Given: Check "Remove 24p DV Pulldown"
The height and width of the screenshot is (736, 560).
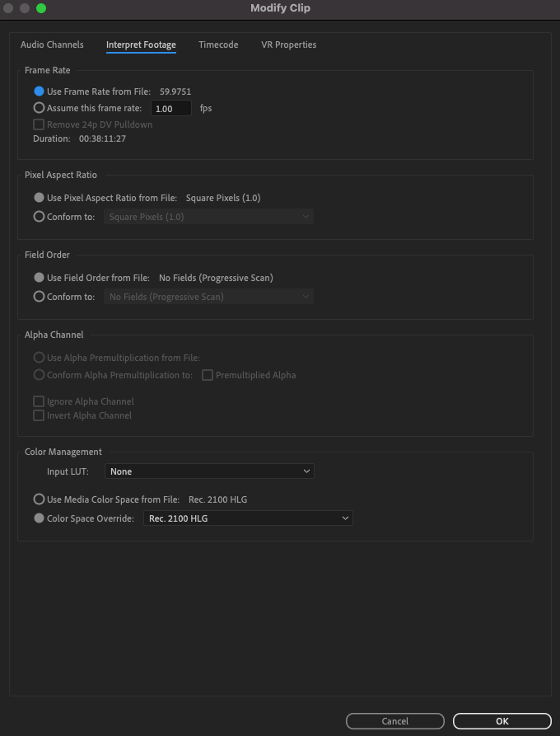Looking at the screenshot, I should (x=37, y=124).
